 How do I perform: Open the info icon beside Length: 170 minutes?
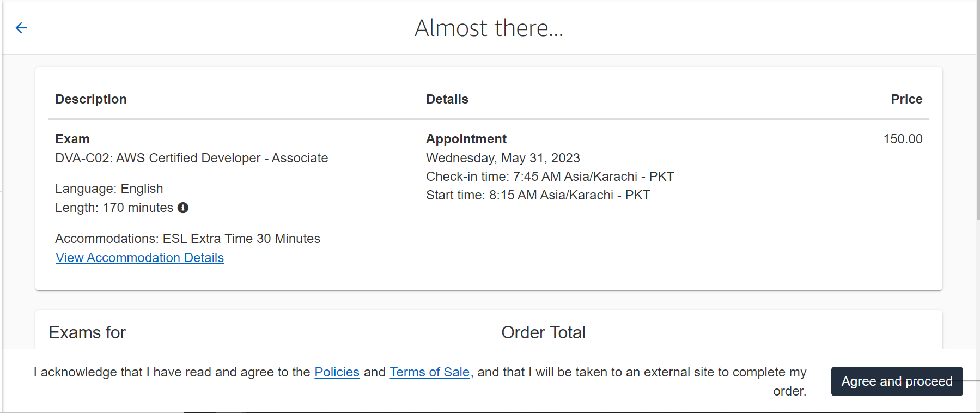(x=183, y=208)
